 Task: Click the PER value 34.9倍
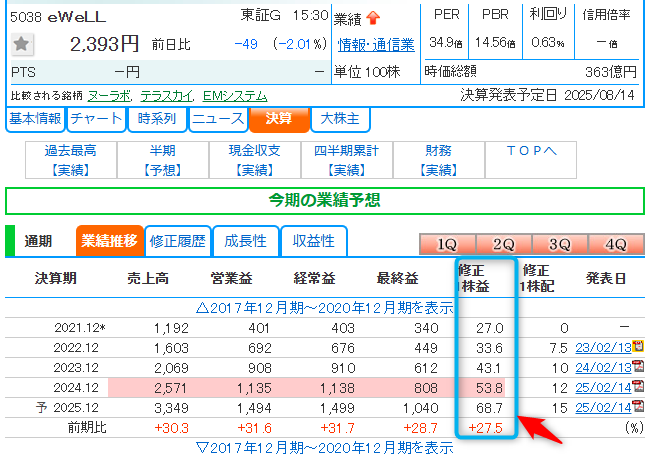446,42
